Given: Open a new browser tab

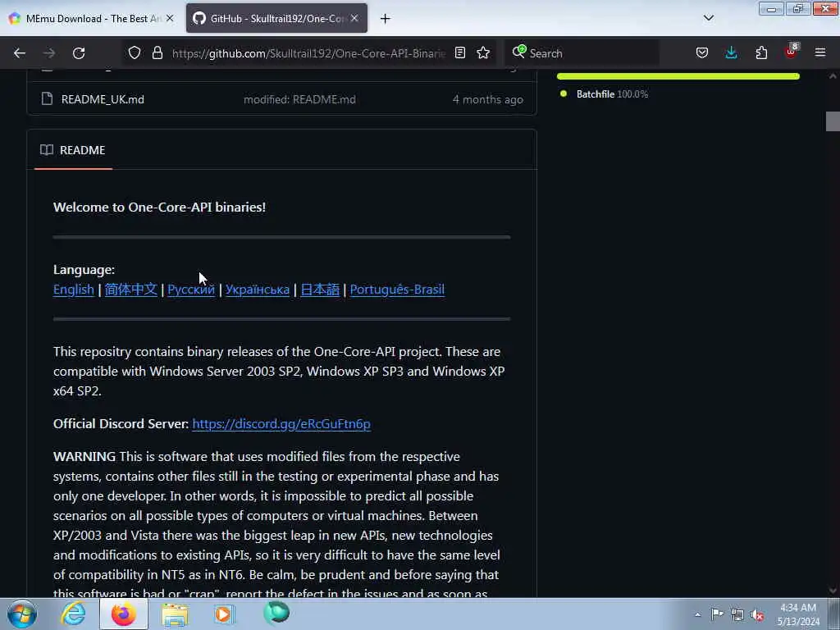Looking at the screenshot, I should 386,19.
